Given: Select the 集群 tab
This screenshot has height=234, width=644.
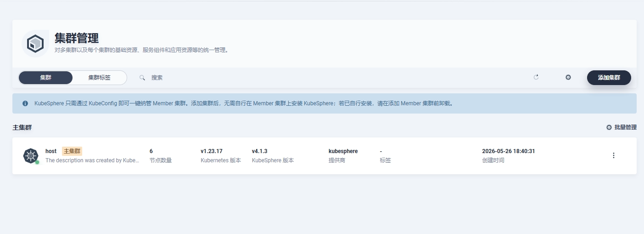Looking at the screenshot, I should (45, 78).
